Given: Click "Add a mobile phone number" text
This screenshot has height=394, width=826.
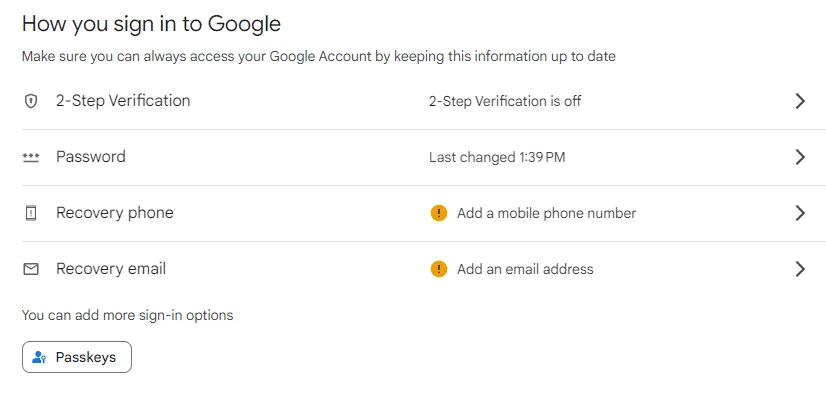Looking at the screenshot, I should 547,213.
